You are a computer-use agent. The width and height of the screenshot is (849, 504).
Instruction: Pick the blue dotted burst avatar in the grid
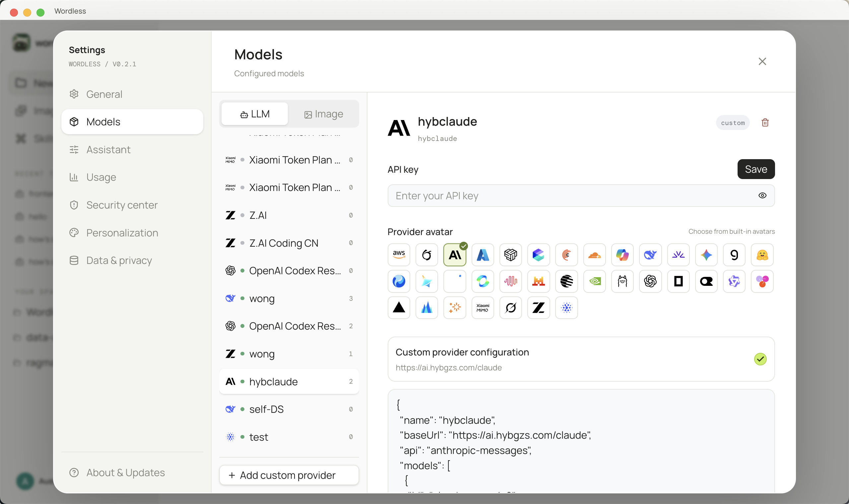pyautogui.click(x=566, y=308)
